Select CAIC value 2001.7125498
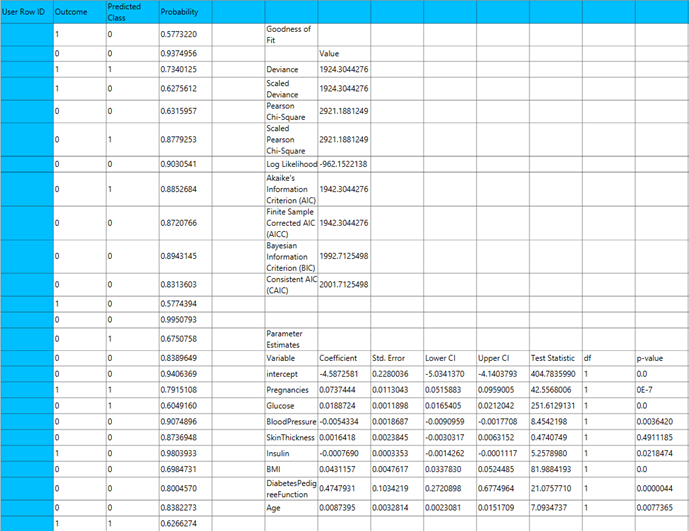The width and height of the screenshot is (689, 531). 344,284
